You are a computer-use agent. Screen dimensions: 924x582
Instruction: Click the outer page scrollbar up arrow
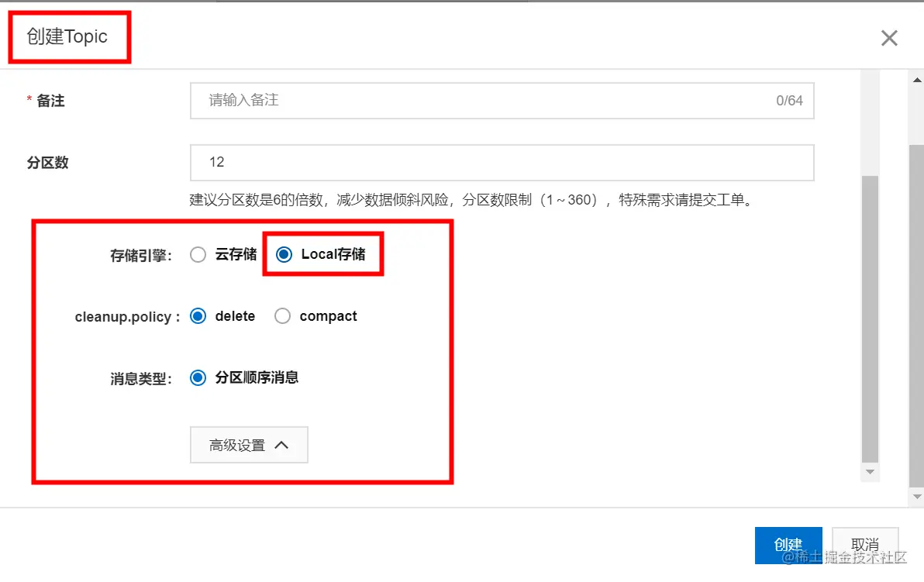click(917, 80)
